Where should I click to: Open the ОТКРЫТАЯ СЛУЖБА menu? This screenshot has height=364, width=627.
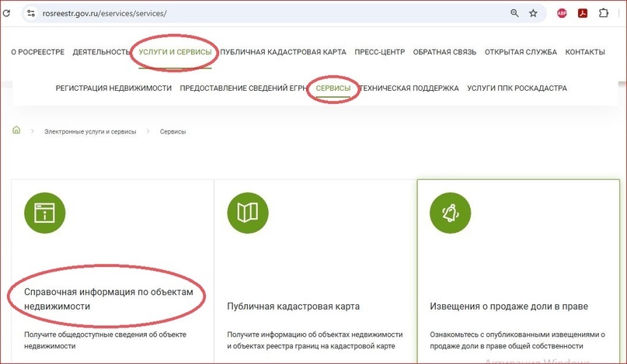[x=521, y=52]
